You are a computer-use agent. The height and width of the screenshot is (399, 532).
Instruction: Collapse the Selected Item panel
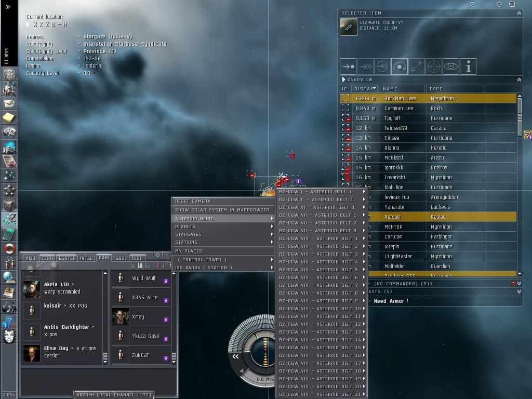519,13
